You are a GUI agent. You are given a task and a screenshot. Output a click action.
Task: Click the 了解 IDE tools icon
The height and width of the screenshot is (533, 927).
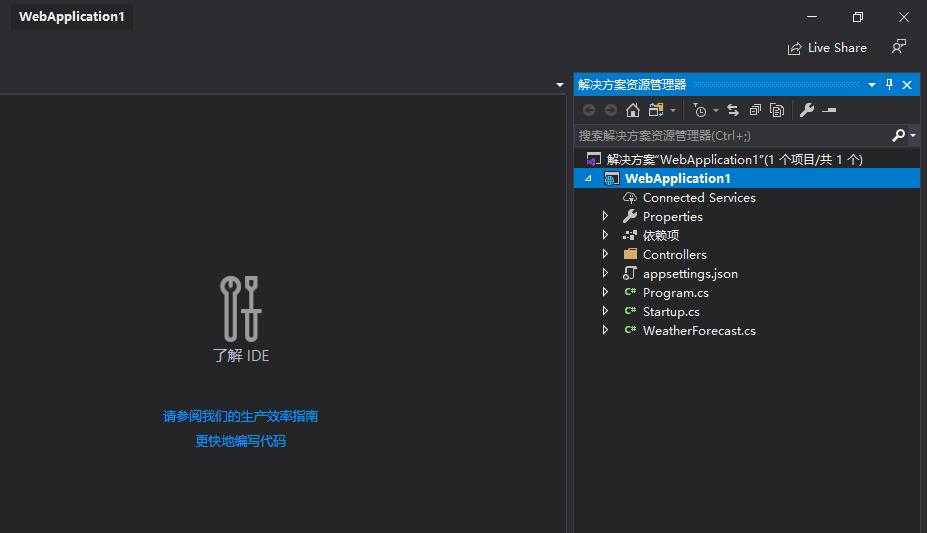(x=241, y=308)
